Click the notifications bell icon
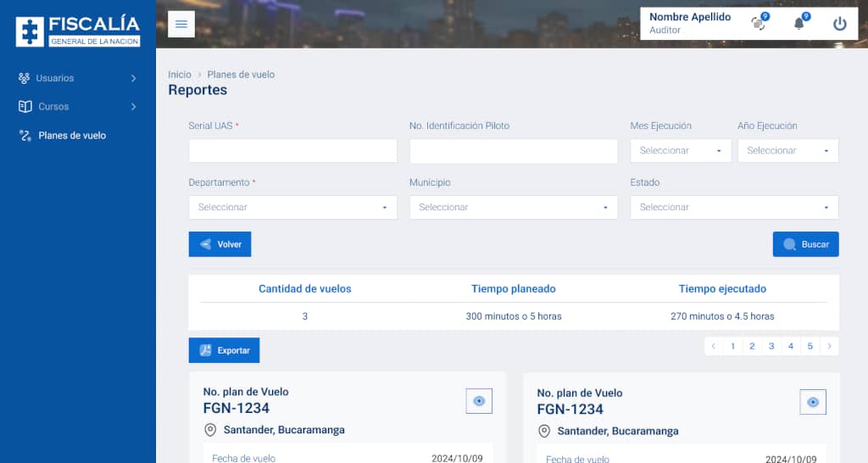Screen dimensions: 868x463 pos(798,24)
